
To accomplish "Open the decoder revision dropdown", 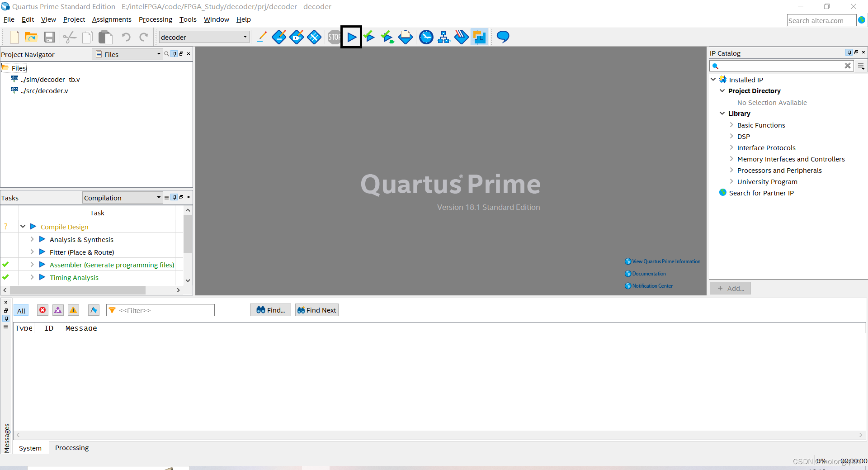I will 204,37.
